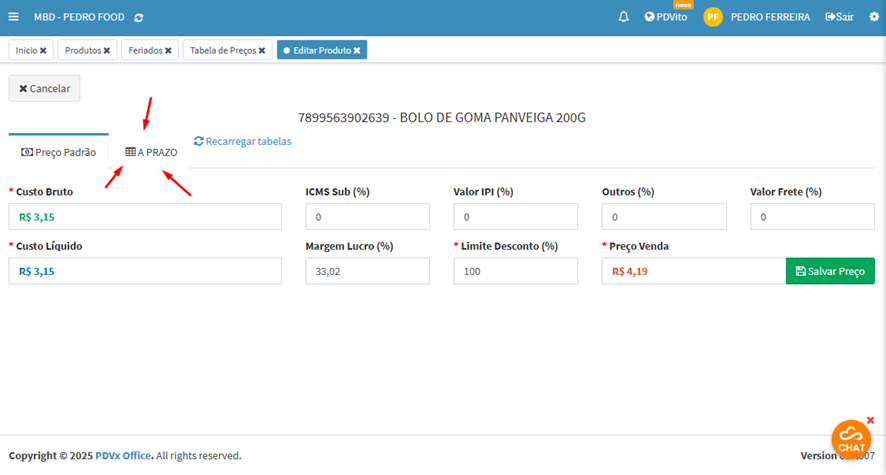Viewport: 886px width, 475px height.
Task: Select the Preço Padrão tab
Action: 59,152
